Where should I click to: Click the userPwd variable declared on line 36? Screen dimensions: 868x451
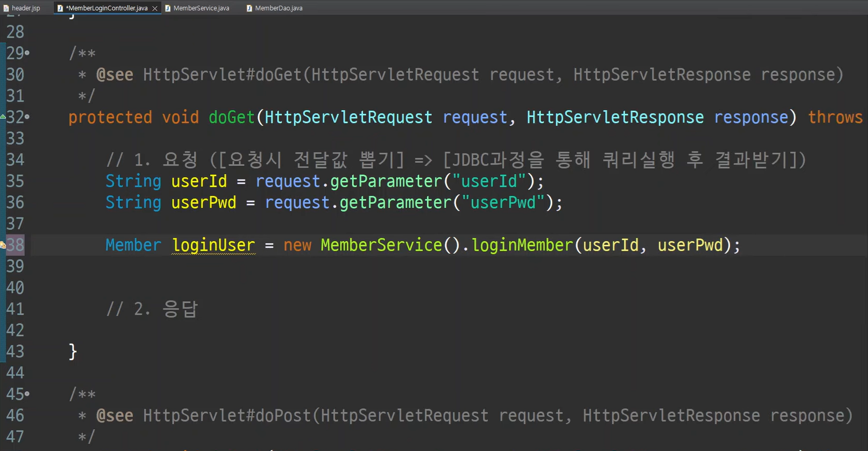coord(203,203)
